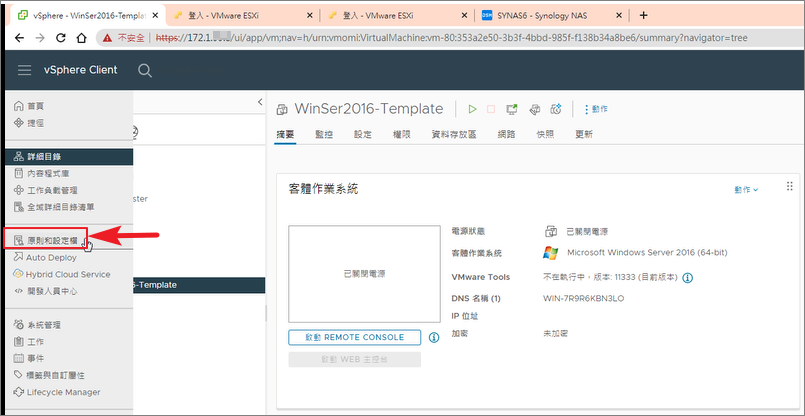This screenshot has width=805, height=416.
Task: Switch to SYNAS6 - Synology NAS tab
Action: point(552,15)
